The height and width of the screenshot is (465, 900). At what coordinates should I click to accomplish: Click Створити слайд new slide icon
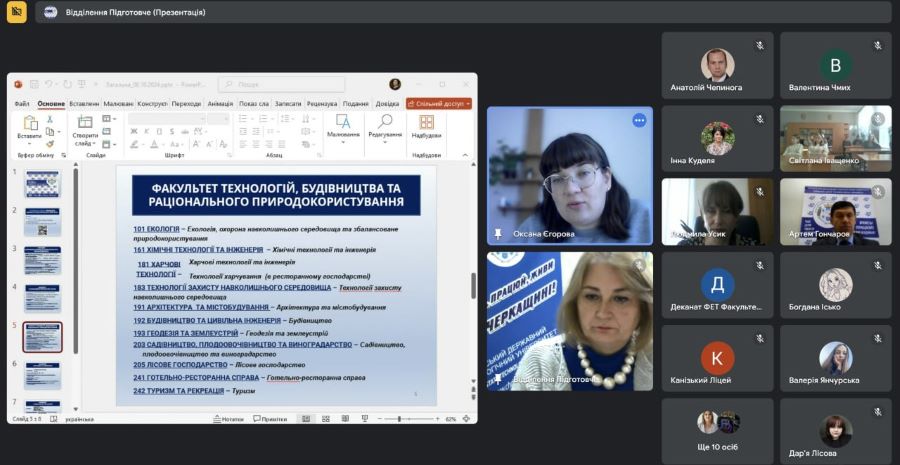pos(85,122)
